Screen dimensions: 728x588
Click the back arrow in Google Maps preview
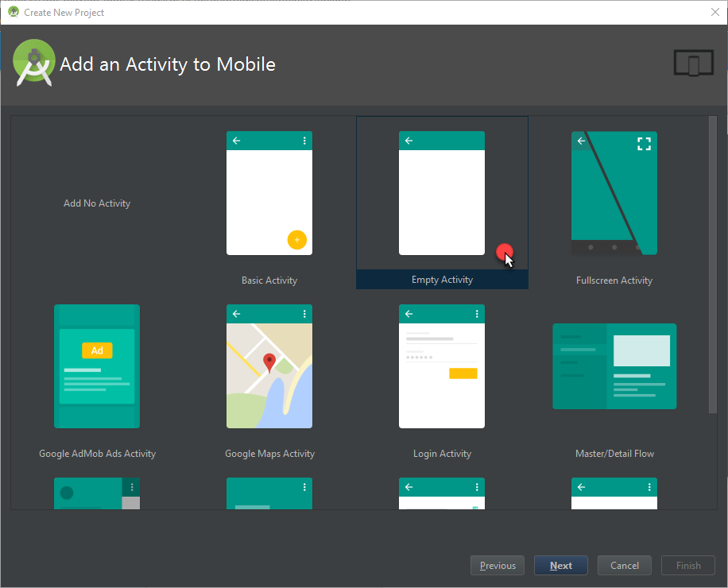click(236, 314)
